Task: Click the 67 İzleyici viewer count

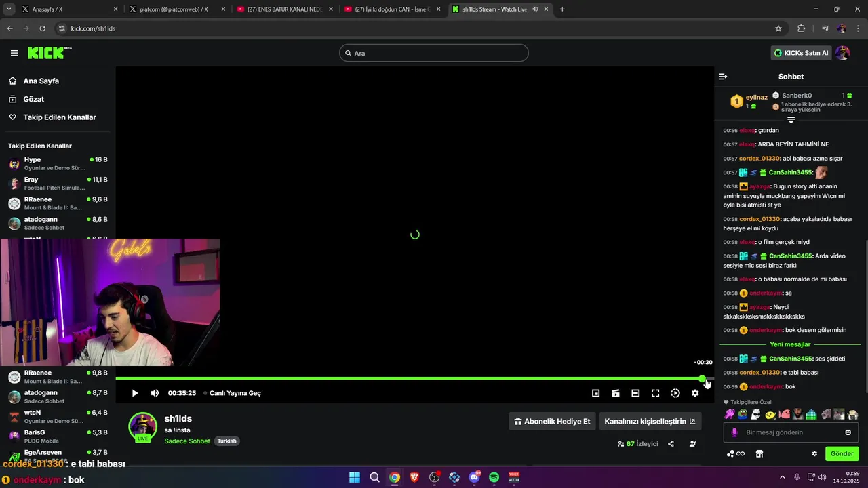Action: tap(638, 444)
